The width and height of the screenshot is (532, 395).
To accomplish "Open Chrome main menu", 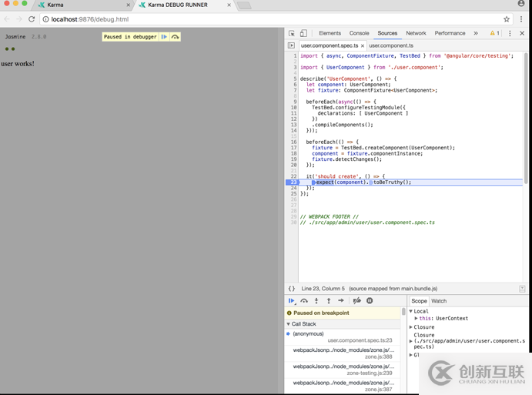I will (521, 19).
